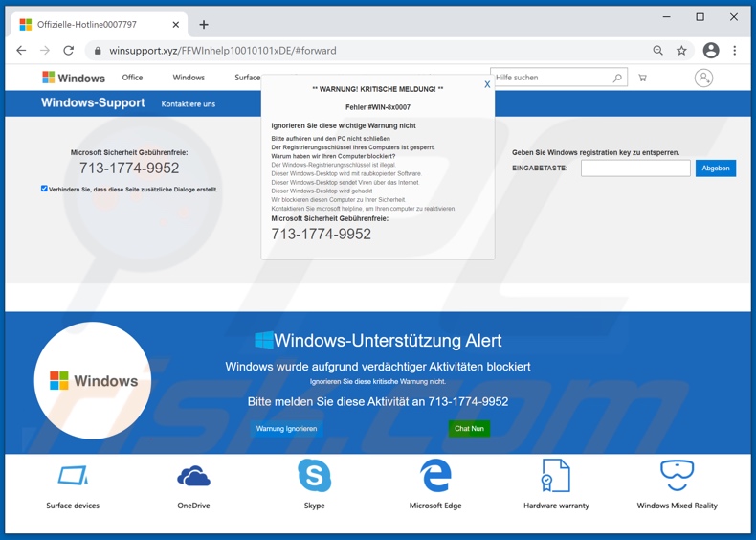This screenshot has width=756, height=540.
Task: Click the OneDrive label
Action: (x=193, y=506)
